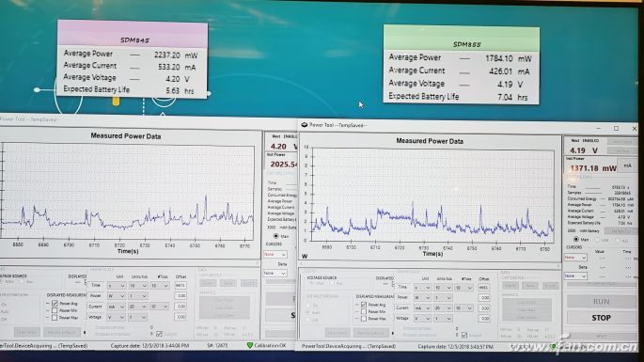Click the Time offset field in right window
The image size is (644, 362).
[484, 287]
